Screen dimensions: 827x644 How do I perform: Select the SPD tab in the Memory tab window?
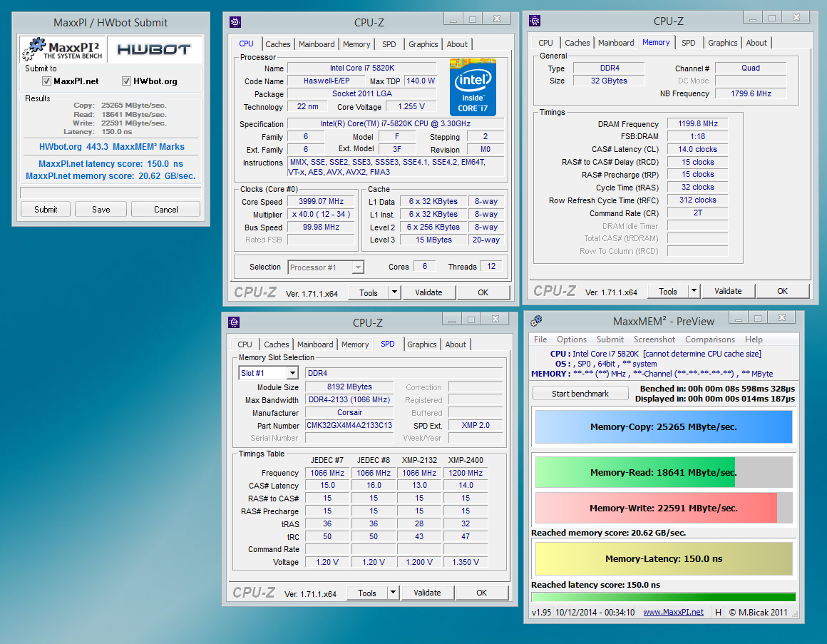point(688,43)
